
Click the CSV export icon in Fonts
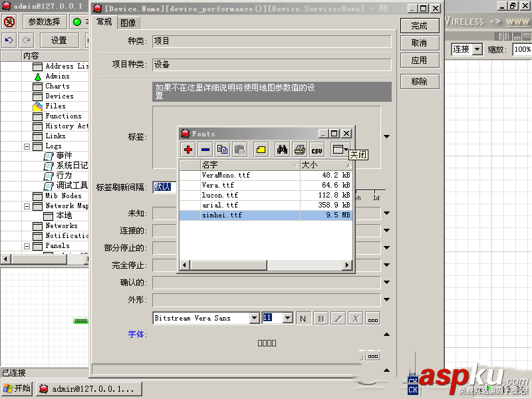[317, 150]
